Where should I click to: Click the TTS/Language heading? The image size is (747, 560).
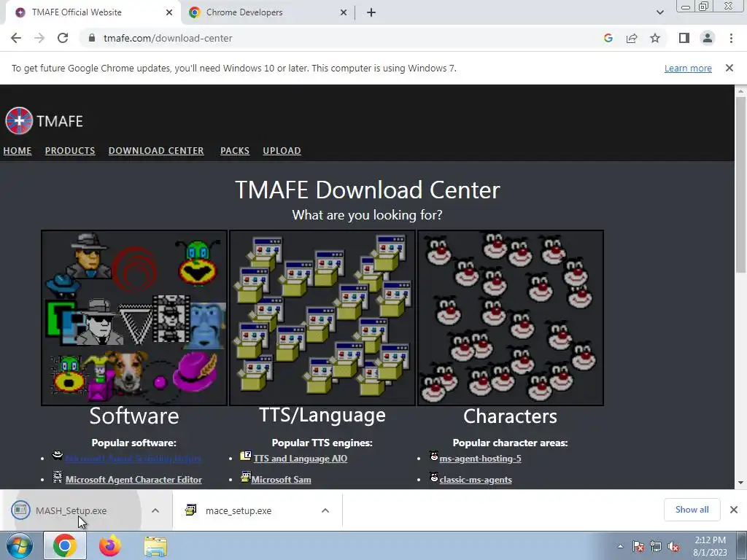tap(322, 415)
